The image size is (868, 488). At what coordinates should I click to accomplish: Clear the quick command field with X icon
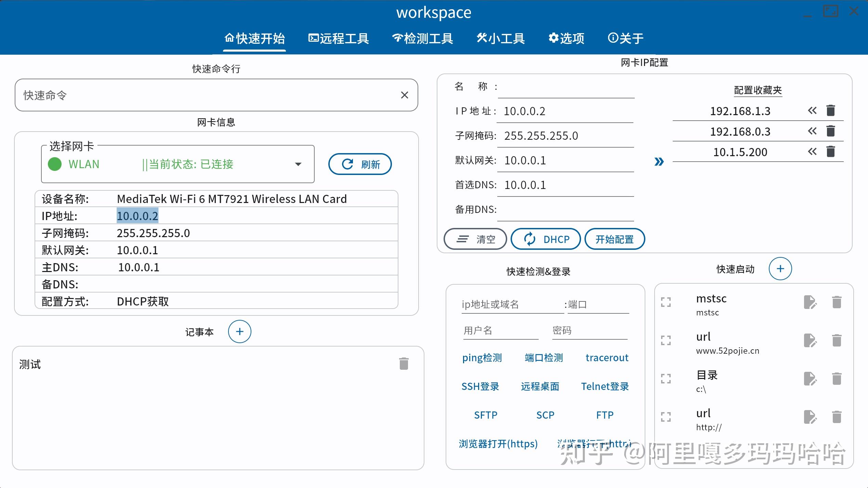405,95
